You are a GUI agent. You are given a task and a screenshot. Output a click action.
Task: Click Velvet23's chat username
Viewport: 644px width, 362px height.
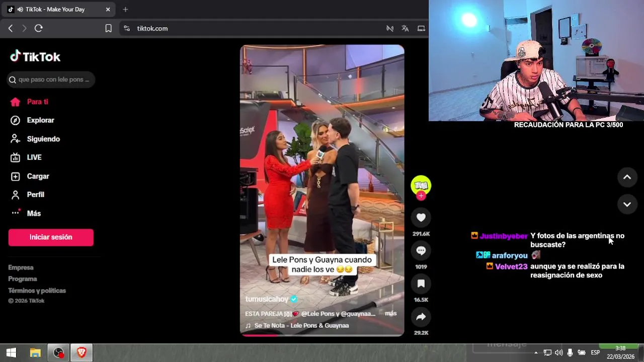511,266
